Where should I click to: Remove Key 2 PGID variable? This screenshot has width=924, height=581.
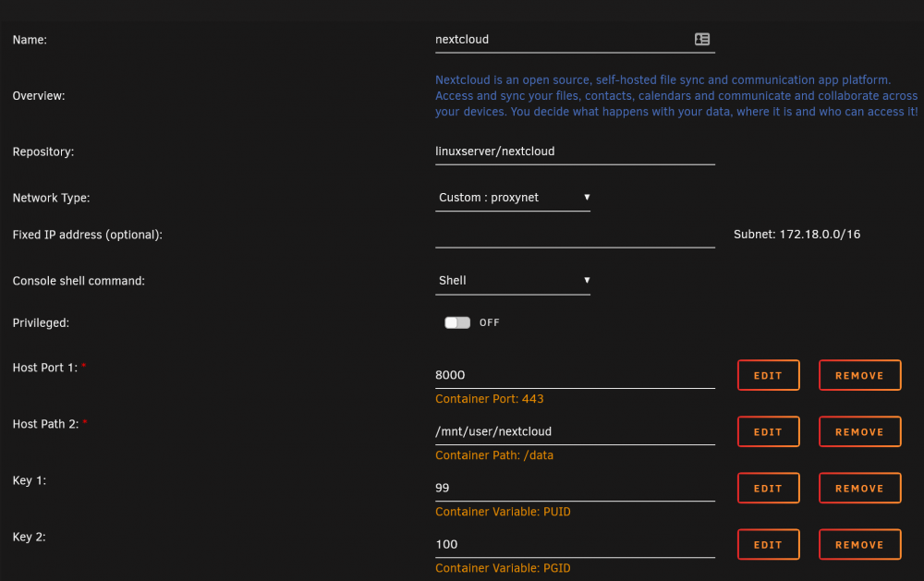pos(859,545)
